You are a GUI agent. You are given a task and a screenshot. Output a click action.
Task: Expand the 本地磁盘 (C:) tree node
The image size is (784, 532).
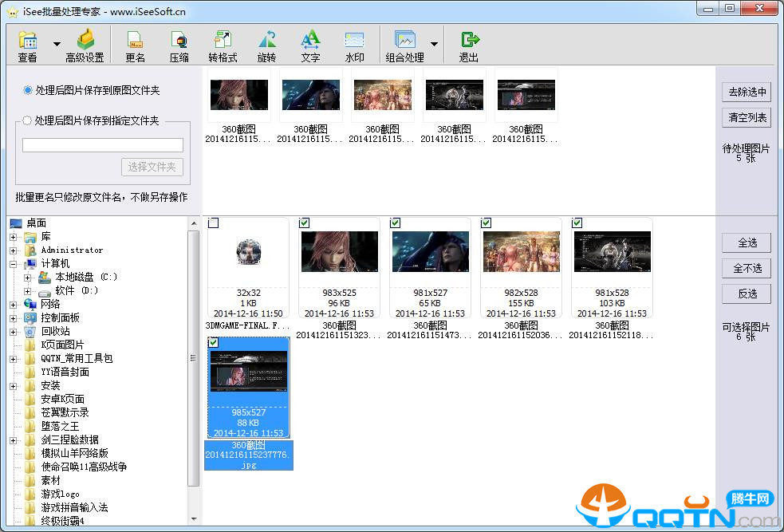coord(28,278)
